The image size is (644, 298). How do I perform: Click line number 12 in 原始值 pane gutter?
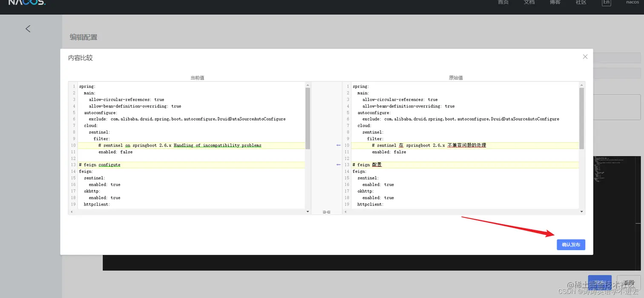pos(347,158)
